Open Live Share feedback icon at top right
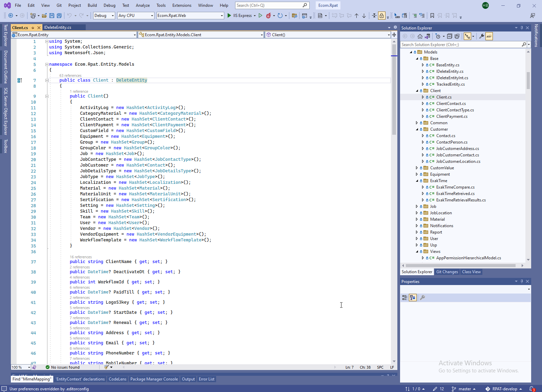Screen dimensions: 542x392 click(x=533, y=16)
